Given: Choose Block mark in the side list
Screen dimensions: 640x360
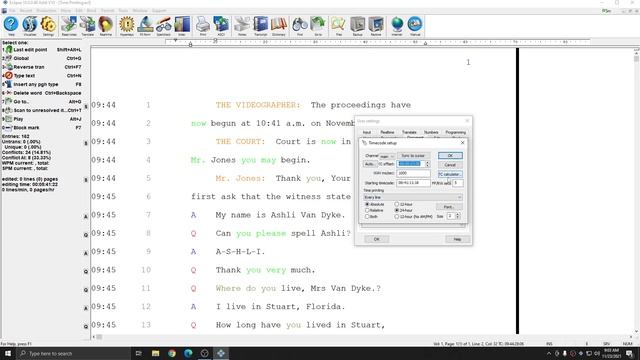Looking at the screenshot, I should pos(42,128).
